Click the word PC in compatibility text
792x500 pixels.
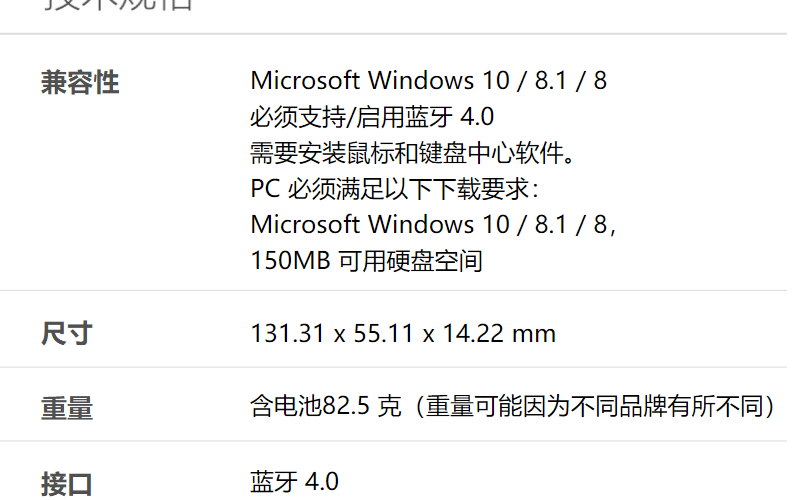pyautogui.click(x=266, y=189)
